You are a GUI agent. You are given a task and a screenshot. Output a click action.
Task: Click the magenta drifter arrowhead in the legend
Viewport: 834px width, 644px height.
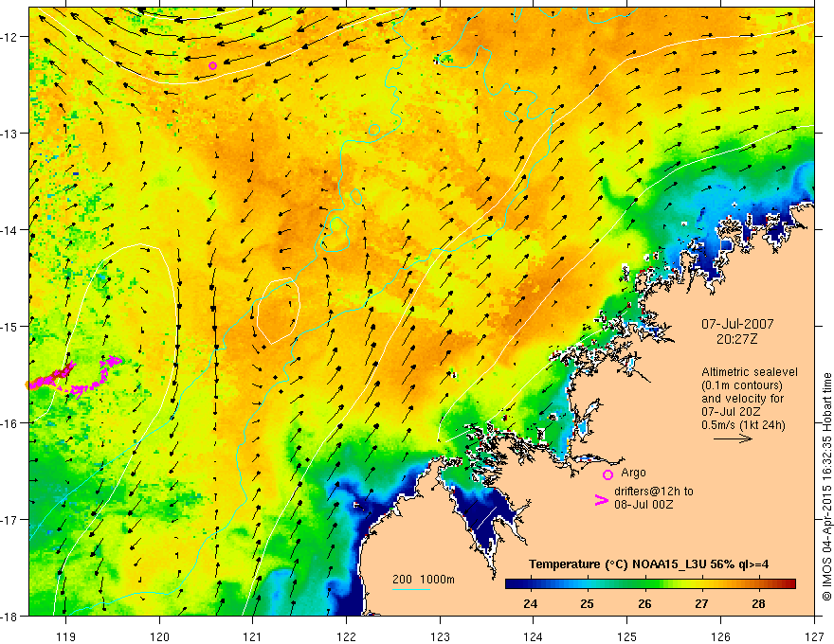601,500
